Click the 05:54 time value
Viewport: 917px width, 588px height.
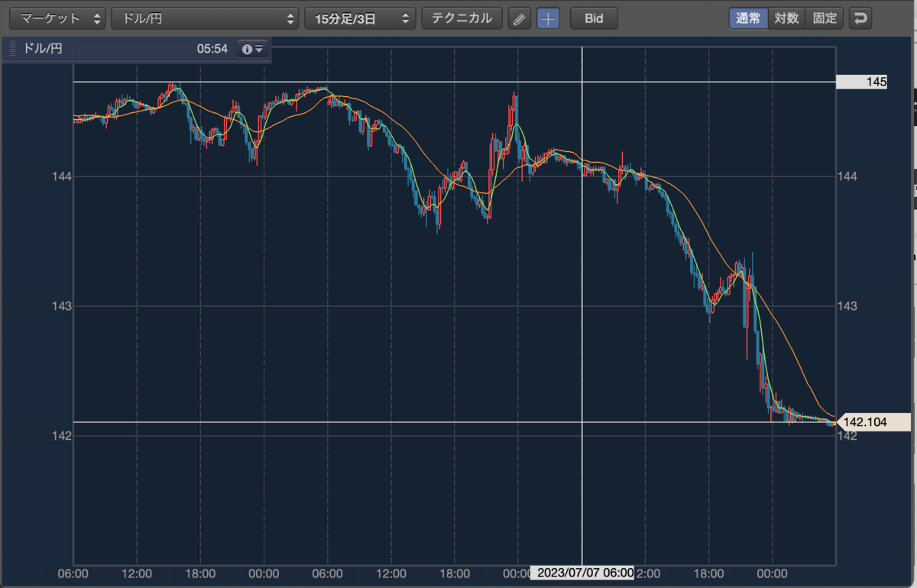(x=212, y=49)
